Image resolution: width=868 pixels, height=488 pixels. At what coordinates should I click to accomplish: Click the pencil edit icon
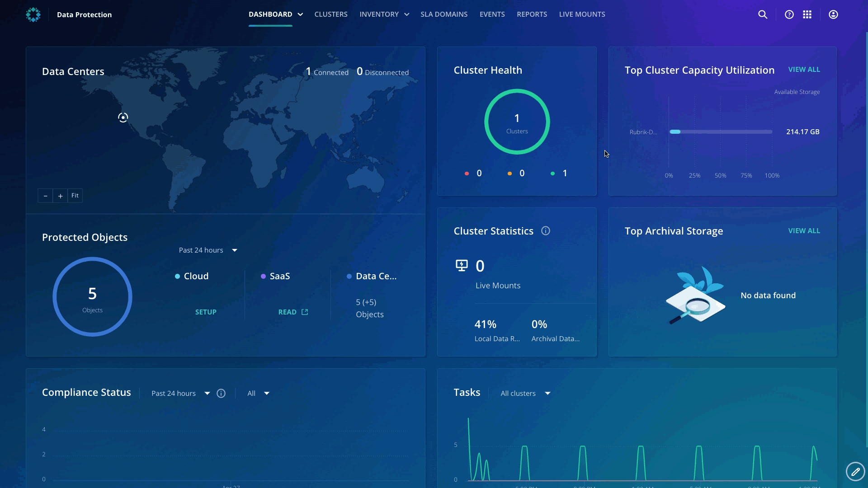coord(855,472)
